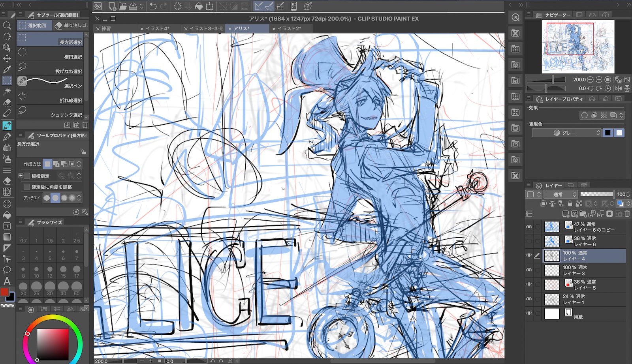The height and width of the screenshot is (364, 632).
Task: Click the reset tool properties icon
Action: [x=76, y=212]
